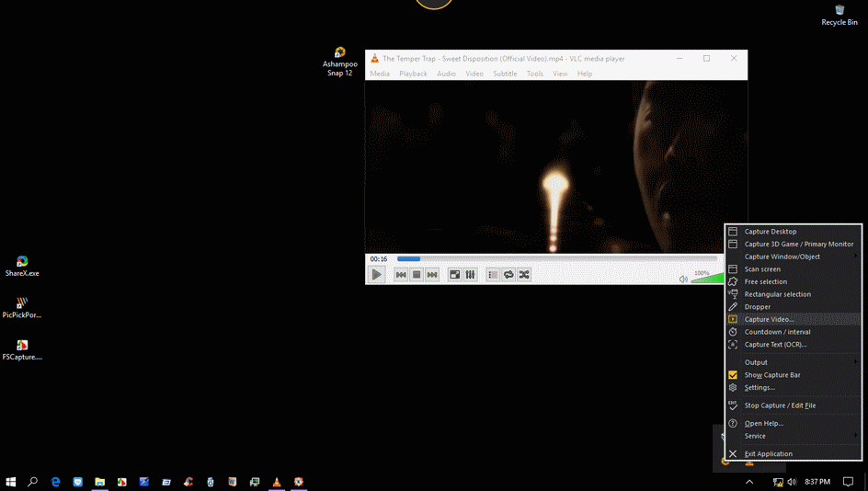Mute audio with VLC speaker icon
The image size is (868, 491).
684,279
